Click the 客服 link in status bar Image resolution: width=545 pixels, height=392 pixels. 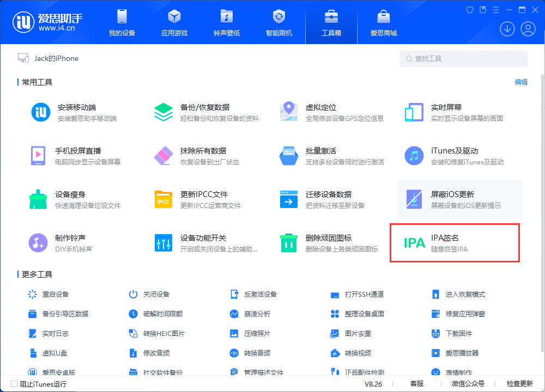pos(417,384)
